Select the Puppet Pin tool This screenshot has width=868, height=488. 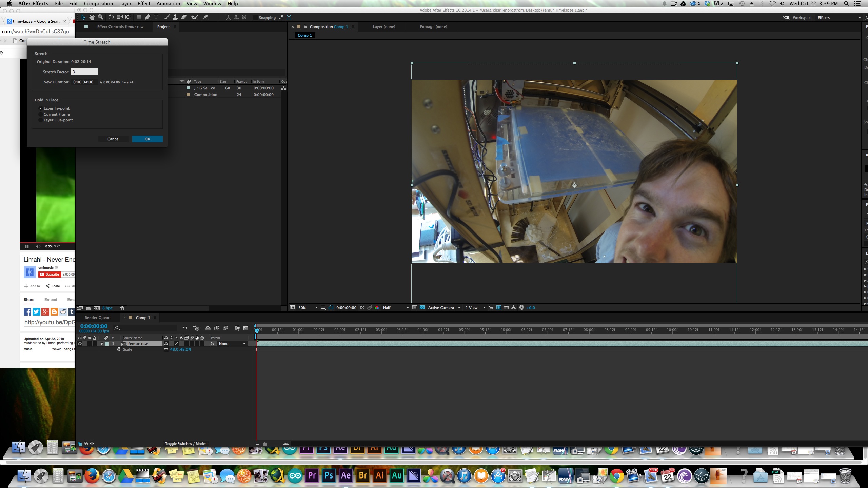pyautogui.click(x=205, y=17)
